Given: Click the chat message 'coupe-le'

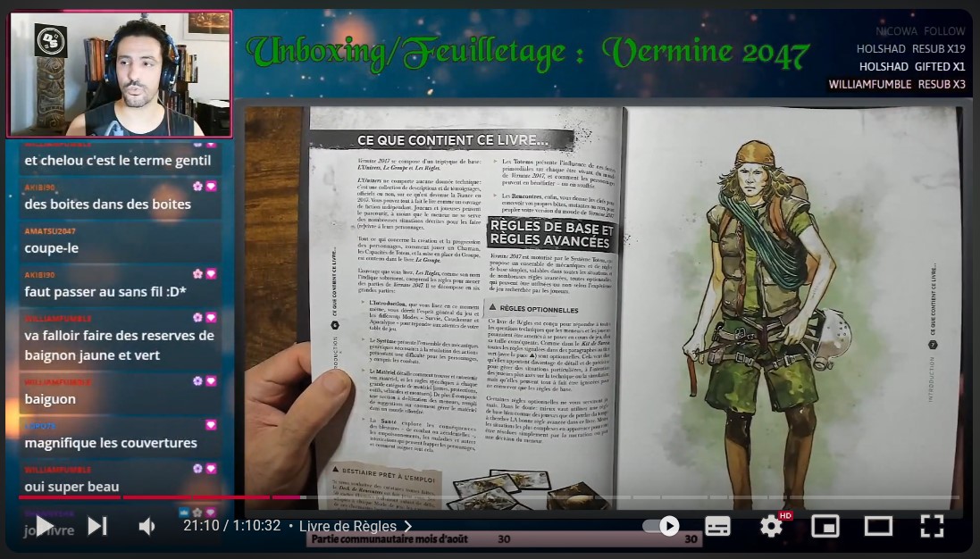Looking at the screenshot, I should click(52, 248).
